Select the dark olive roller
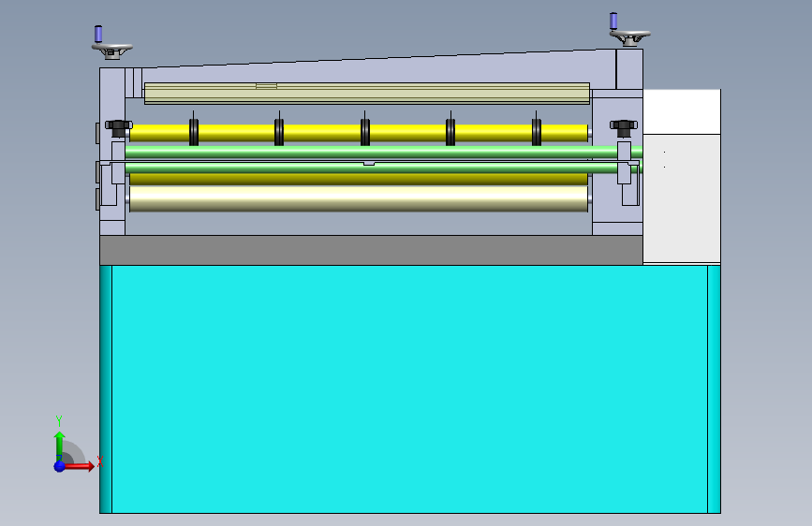This screenshot has height=526, width=812. (359, 179)
